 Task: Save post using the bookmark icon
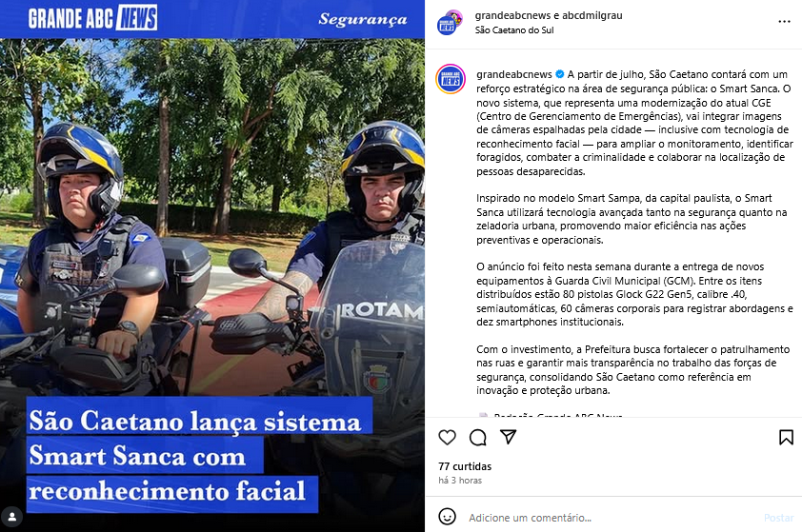tap(786, 438)
